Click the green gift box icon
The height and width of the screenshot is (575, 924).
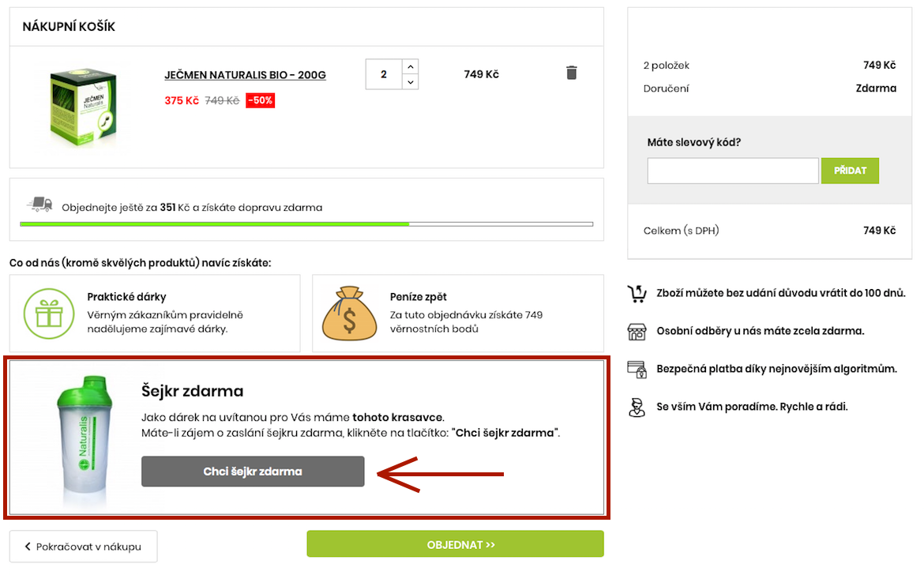pos(49,314)
